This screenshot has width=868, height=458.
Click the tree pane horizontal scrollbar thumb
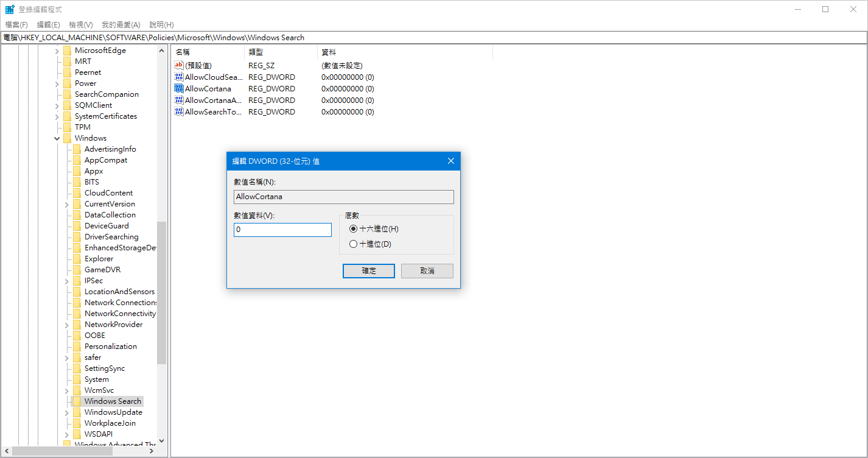(x=63, y=452)
